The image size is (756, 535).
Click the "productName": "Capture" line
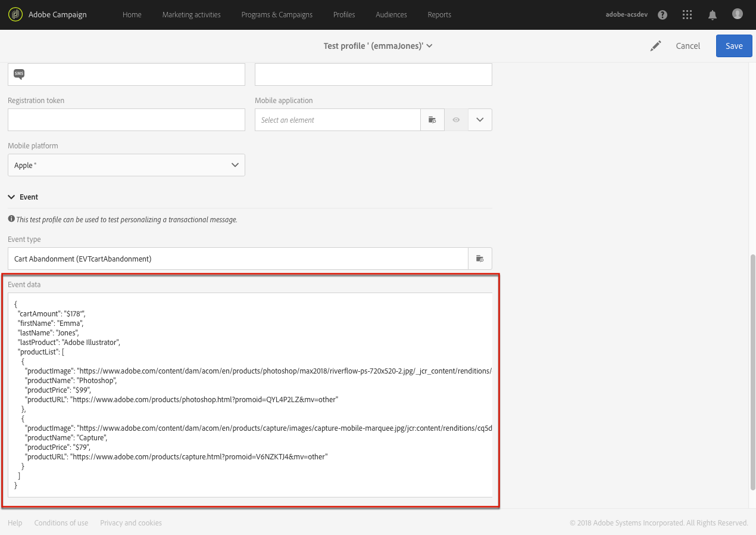[x=66, y=438]
